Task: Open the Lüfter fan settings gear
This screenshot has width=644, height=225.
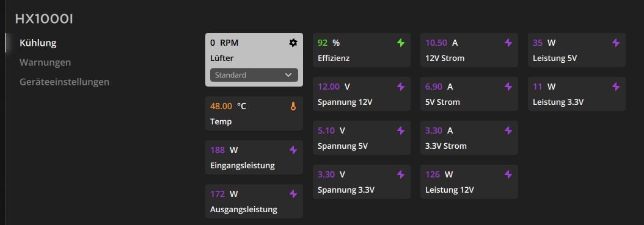Action: (x=293, y=43)
